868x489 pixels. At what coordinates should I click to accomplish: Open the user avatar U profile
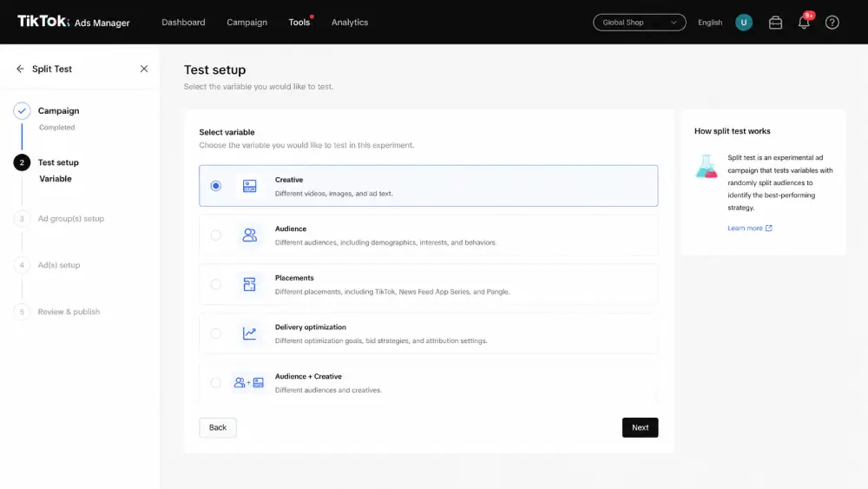click(744, 23)
